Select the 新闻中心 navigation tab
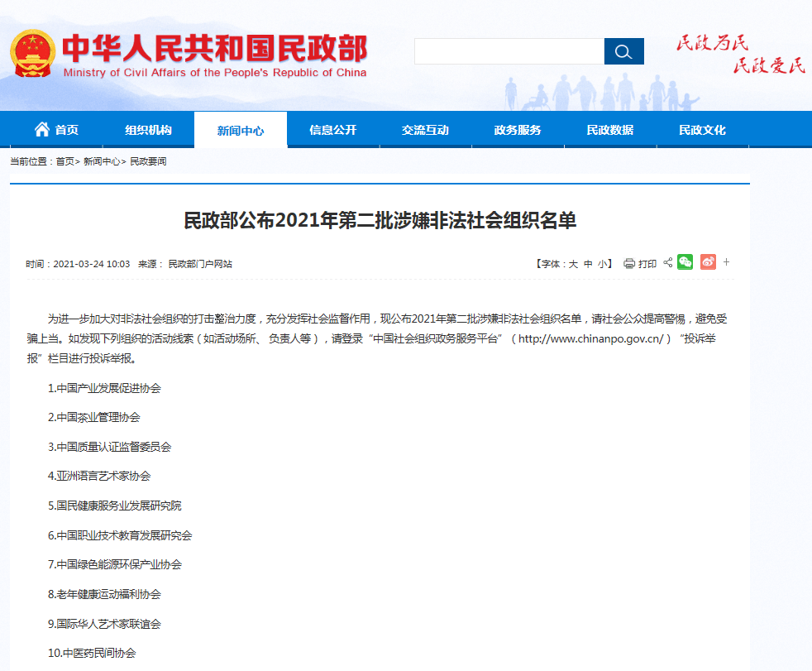Image resolution: width=812 pixels, height=671 pixels. click(241, 130)
